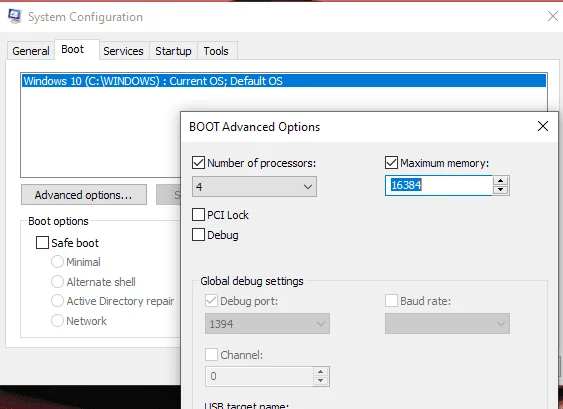
Task: Click the Channel value field
Action: pyautogui.click(x=259, y=376)
